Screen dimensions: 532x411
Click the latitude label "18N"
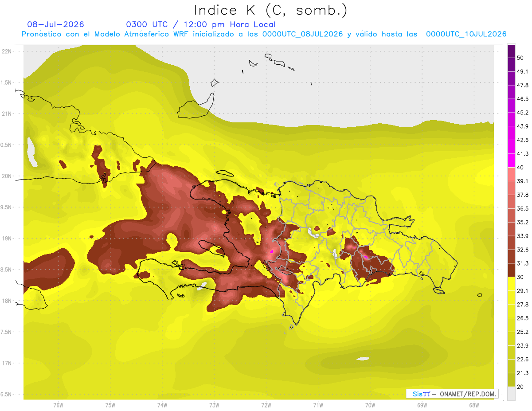coord(7,301)
